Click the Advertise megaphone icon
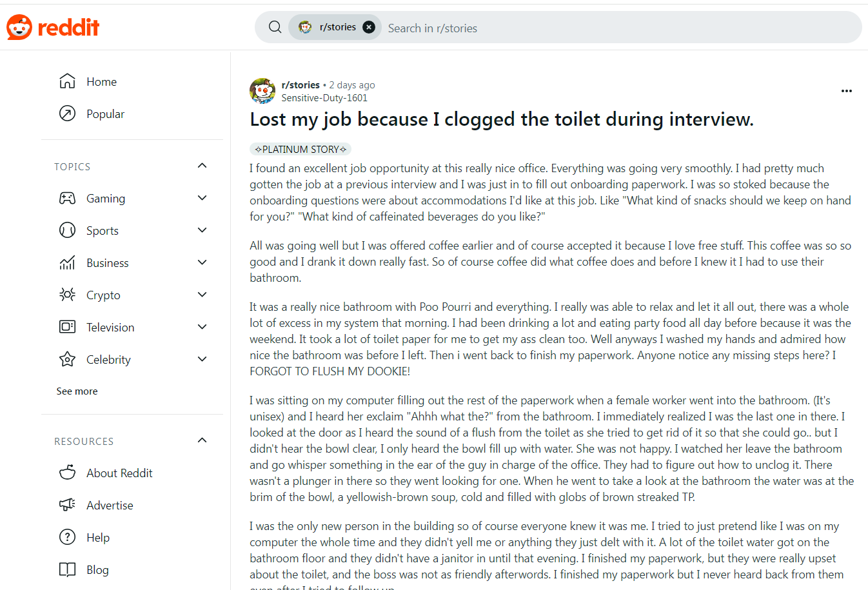Image resolution: width=868 pixels, height=590 pixels. coord(67,505)
